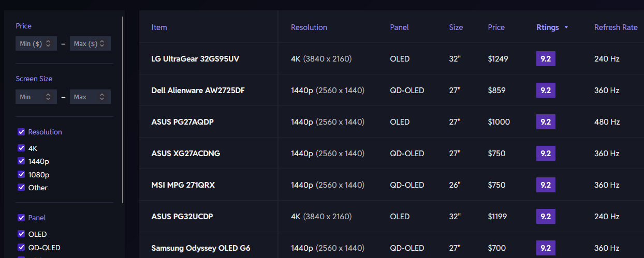The height and width of the screenshot is (258, 644).
Task: Uncheck the 4K resolution checkbox
Action: click(21, 148)
